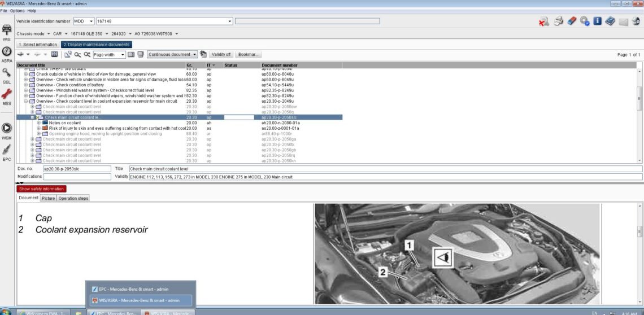This screenshot has width=644, height=315.
Task: Switch to the Operation steps tab
Action: pos(73,198)
